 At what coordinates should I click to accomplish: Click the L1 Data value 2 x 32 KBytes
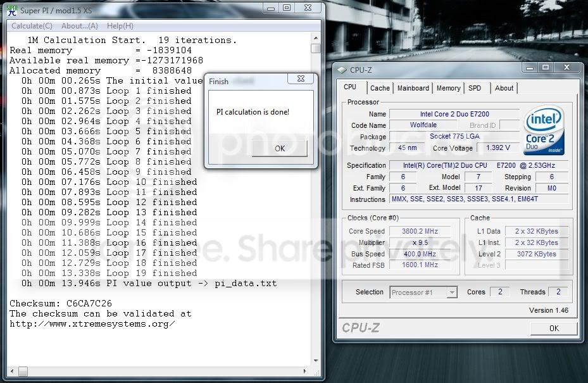pyautogui.click(x=537, y=231)
